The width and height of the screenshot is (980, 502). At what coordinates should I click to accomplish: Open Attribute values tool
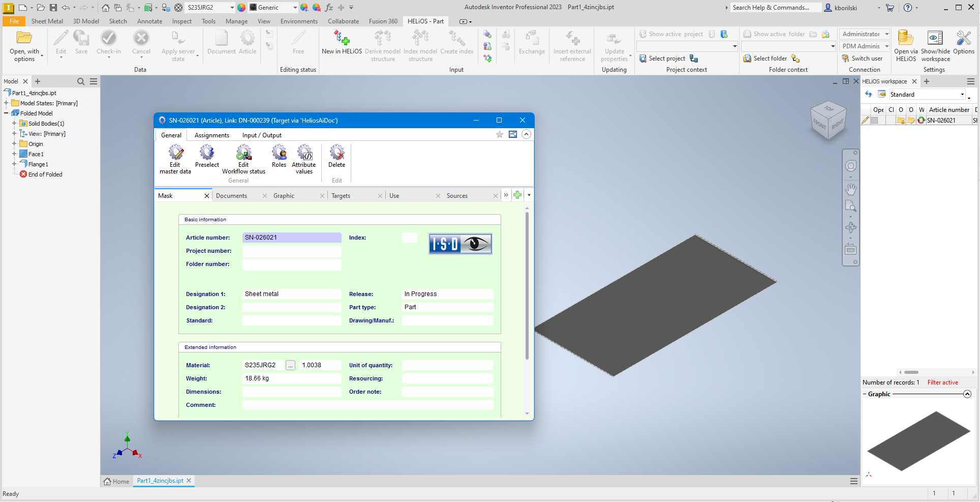(x=304, y=160)
